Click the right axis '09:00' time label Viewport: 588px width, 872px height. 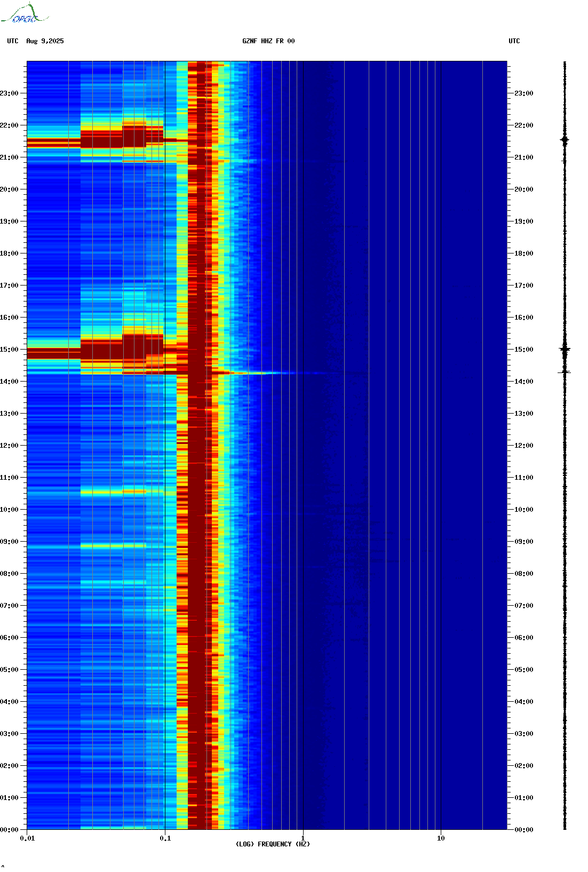click(x=523, y=542)
